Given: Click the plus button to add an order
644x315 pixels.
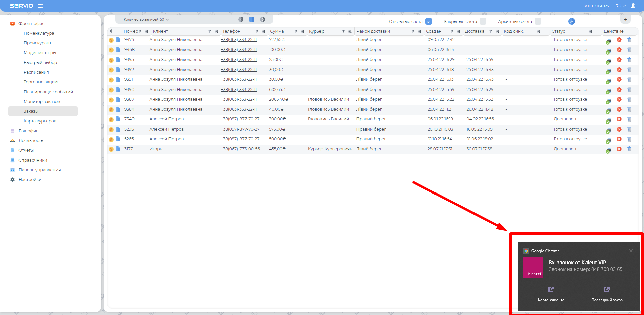Looking at the screenshot, I should [626, 20].
